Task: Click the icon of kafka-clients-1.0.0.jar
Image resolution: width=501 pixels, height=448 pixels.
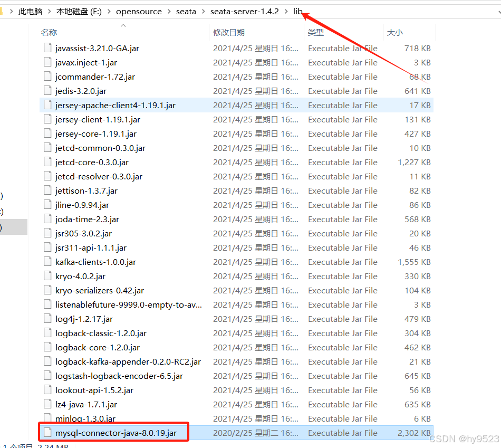Action: pyautogui.click(x=47, y=262)
